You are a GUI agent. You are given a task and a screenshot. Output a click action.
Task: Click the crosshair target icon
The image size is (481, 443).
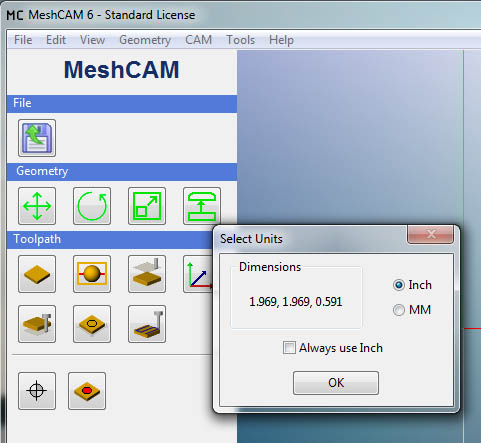coord(37,391)
